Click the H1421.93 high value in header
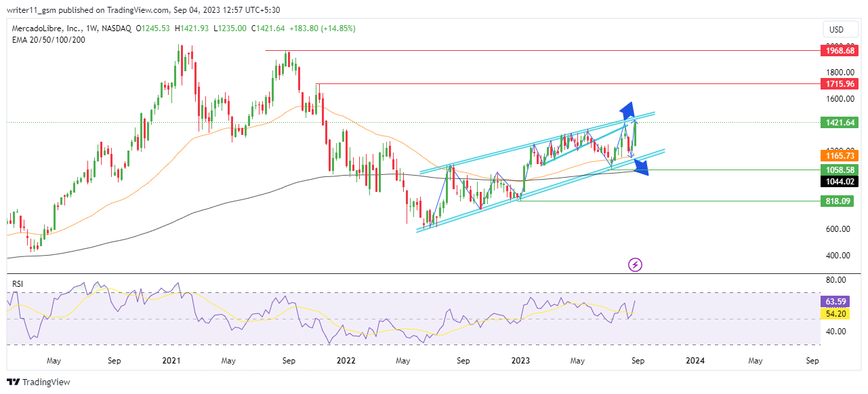Image resolution: width=868 pixels, height=394 pixels. coord(192,28)
